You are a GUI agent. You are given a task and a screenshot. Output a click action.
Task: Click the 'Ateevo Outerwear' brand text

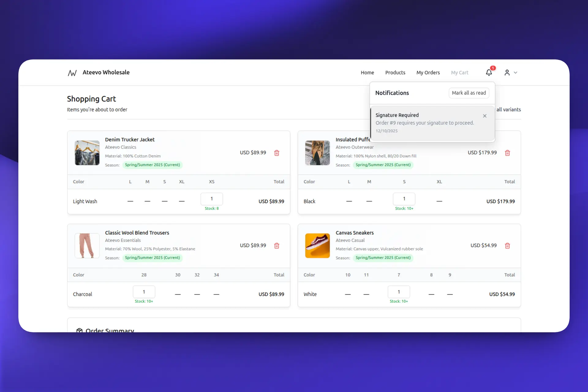[355, 147]
